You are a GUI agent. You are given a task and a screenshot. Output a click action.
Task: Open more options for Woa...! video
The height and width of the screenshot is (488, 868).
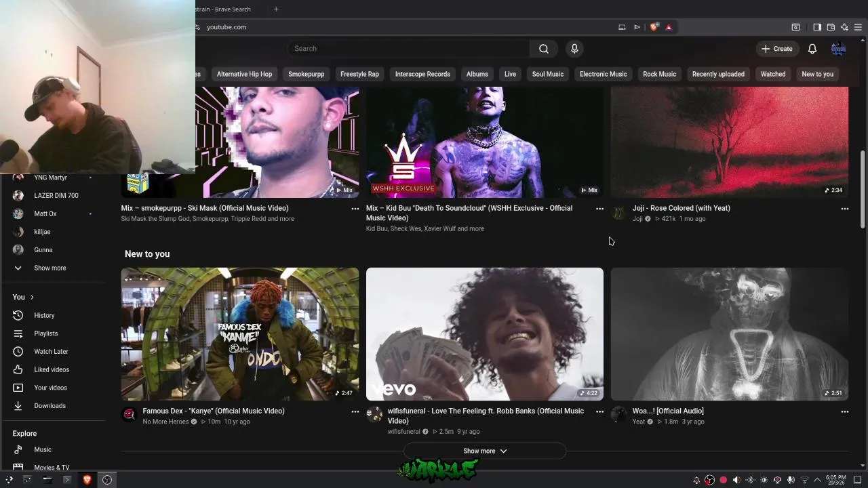coord(845,411)
